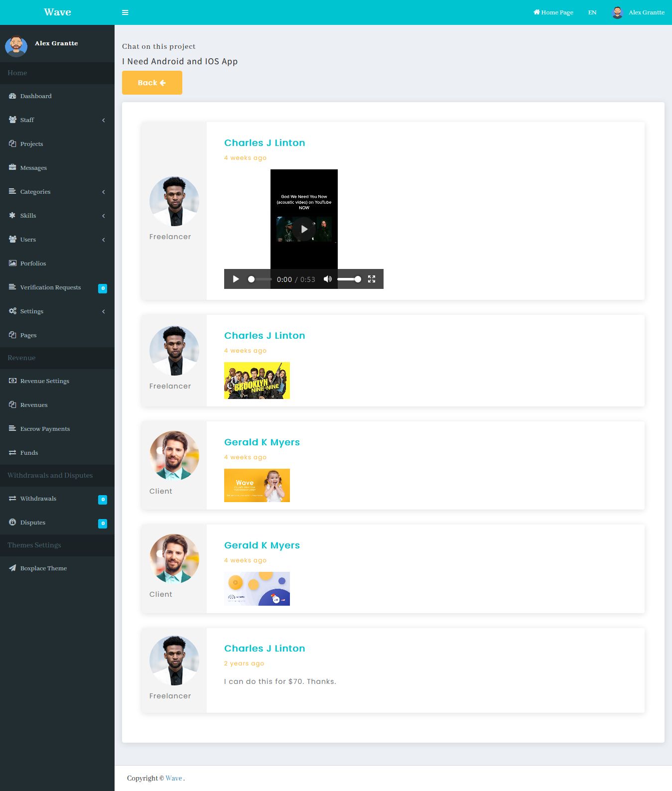Click the Withdrawals exchange arrows icon
This screenshot has height=791, width=672.
[x=12, y=499]
